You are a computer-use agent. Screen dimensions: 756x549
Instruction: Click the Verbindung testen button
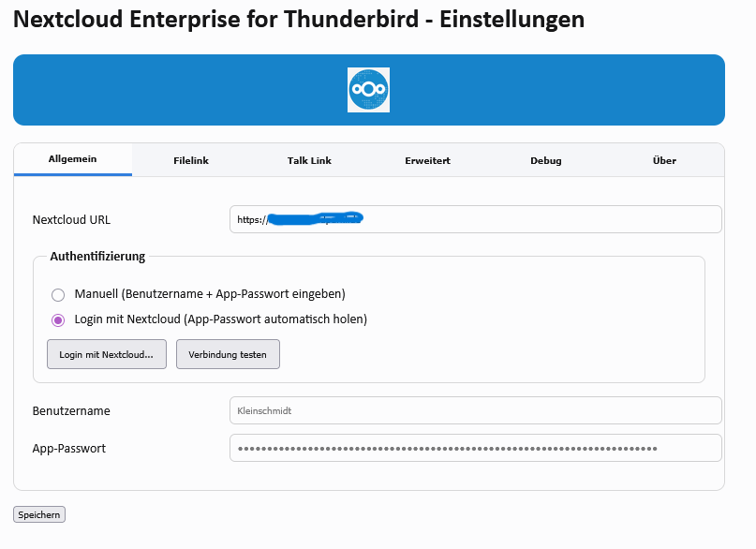[228, 355]
